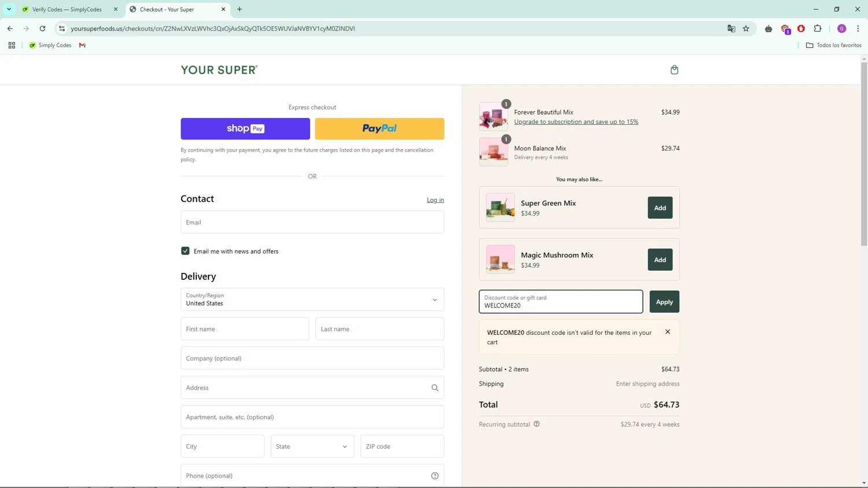868x488 pixels.
Task: Open the site information icon in address bar
Action: point(62,28)
